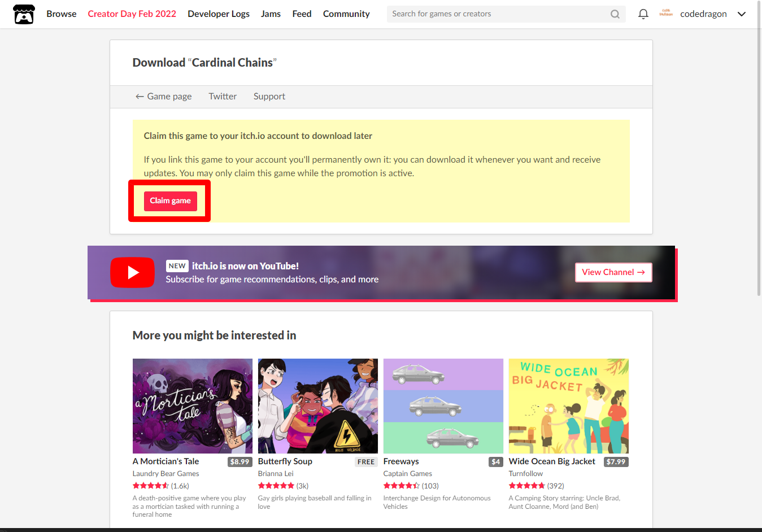Open Captain Games creator page
The image size is (762, 532).
[407, 474]
